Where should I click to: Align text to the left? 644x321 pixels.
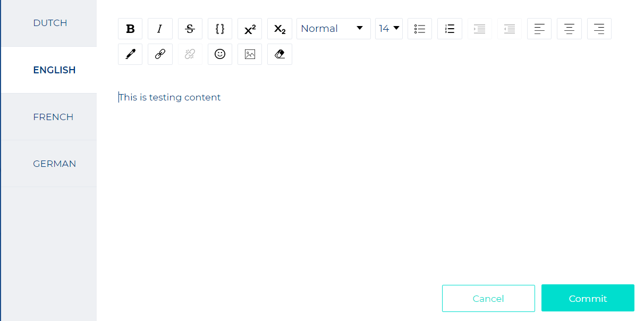point(539,29)
